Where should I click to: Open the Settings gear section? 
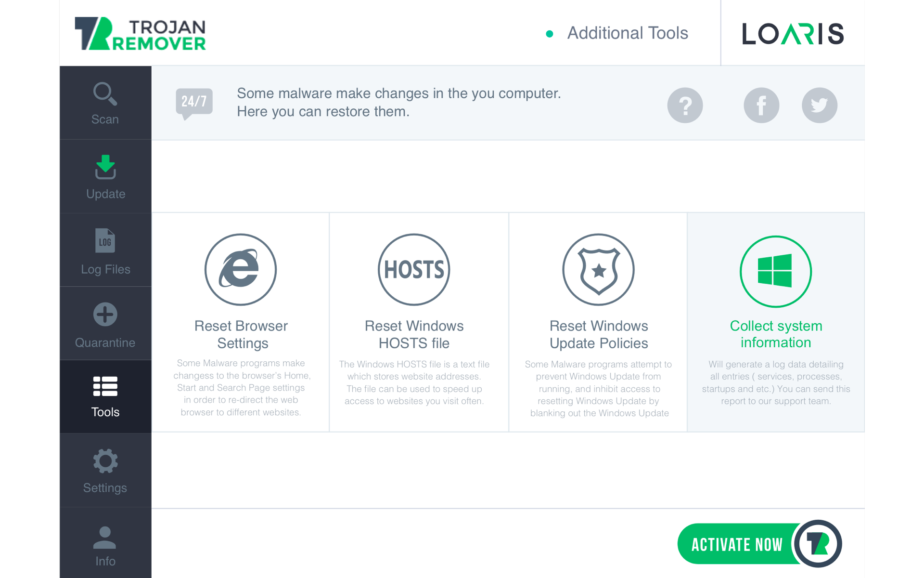pyautogui.click(x=105, y=471)
